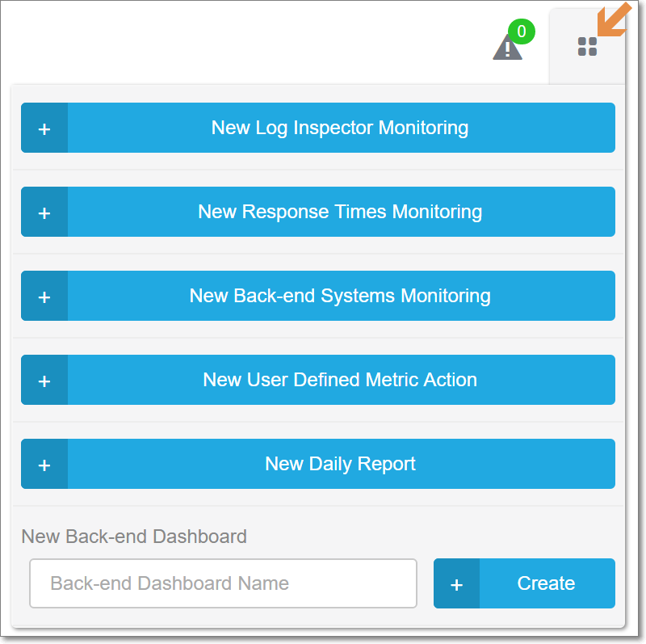This screenshot has height=644, width=646.
Task: Click the green zero alert count badge
Action: click(x=522, y=32)
